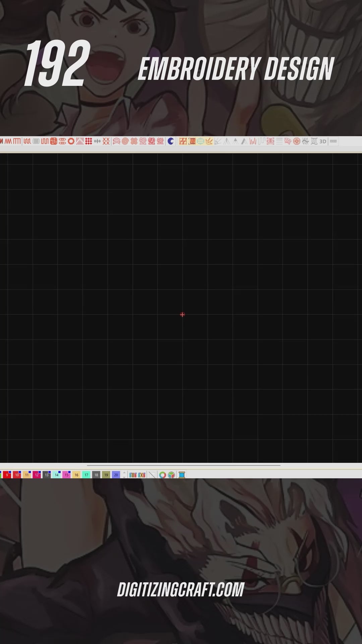Select the red octagon ring stitch icon
Screen dimensions: 362x644
click(x=71, y=142)
